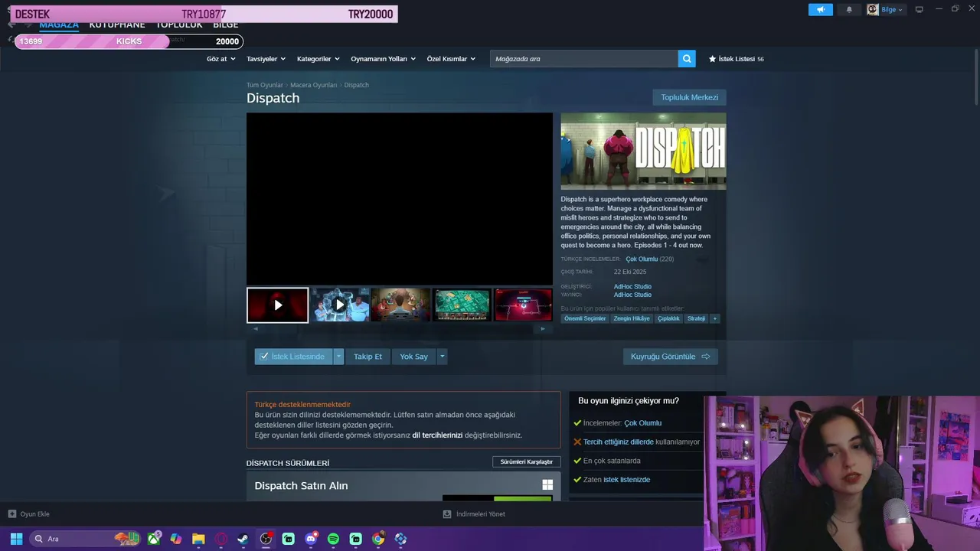Open the Steam taskbar icon
Image resolution: width=980 pixels, height=551 pixels.
(x=243, y=539)
